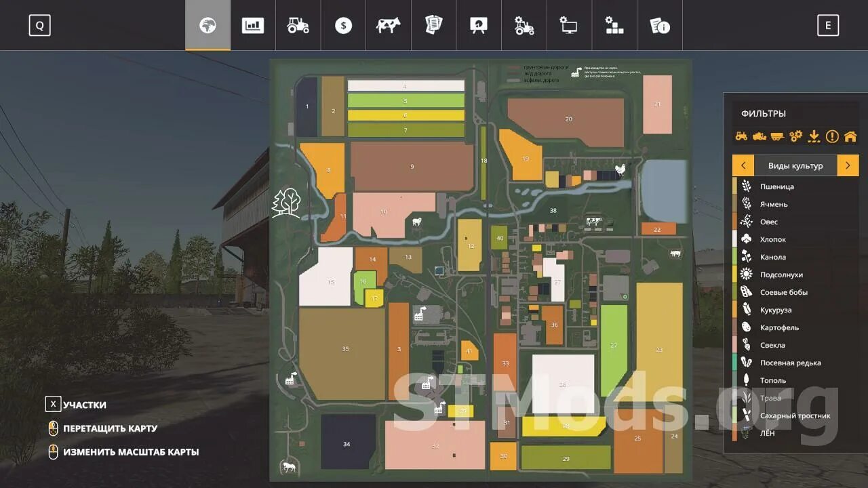Open the dollar finances tab
Image resolution: width=868 pixels, height=488 pixels.
pos(343,26)
